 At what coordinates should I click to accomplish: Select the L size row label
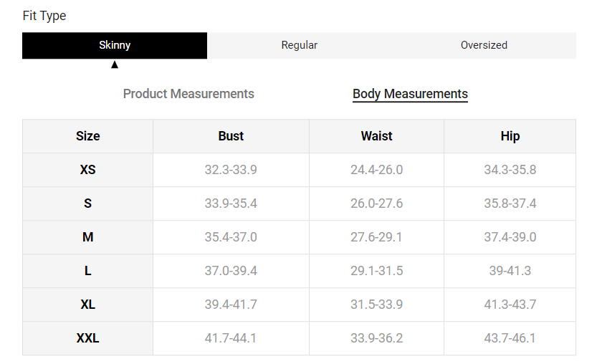pos(87,271)
